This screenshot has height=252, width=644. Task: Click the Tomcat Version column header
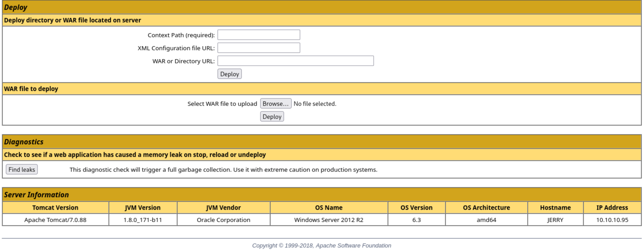coord(55,208)
